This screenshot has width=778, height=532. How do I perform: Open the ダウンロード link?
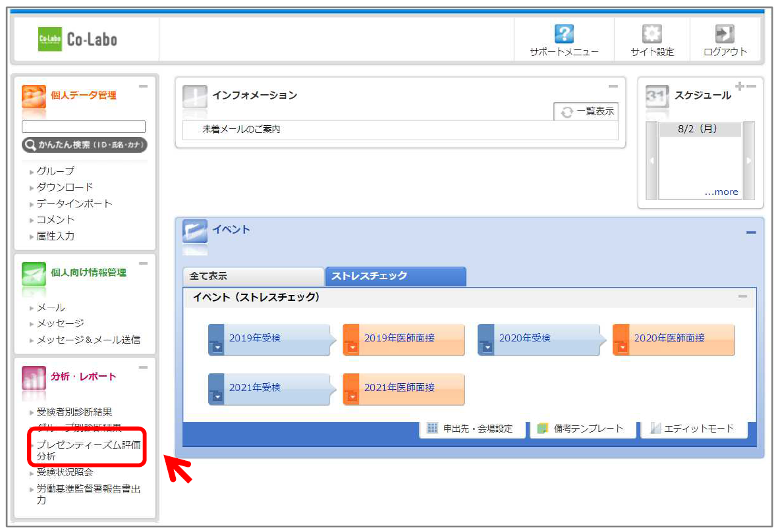pyautogui.click(x=65, y=188)
